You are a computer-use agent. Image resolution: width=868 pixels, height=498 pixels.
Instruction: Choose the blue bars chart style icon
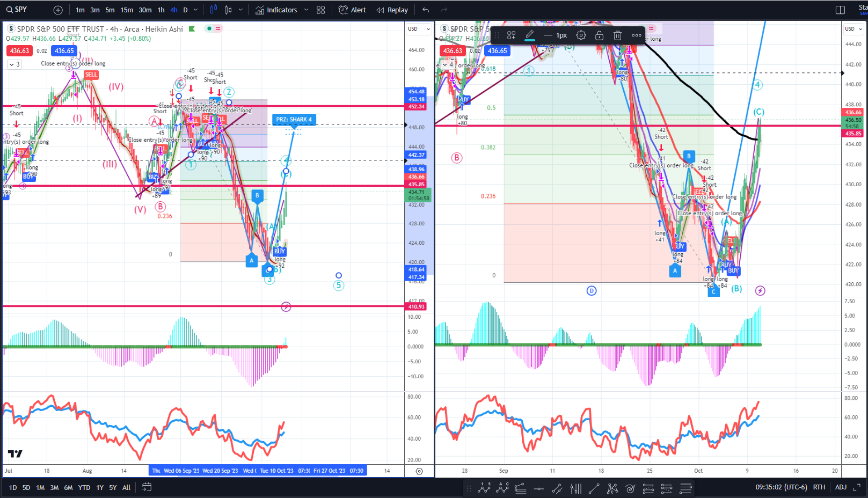coord(214,10)
